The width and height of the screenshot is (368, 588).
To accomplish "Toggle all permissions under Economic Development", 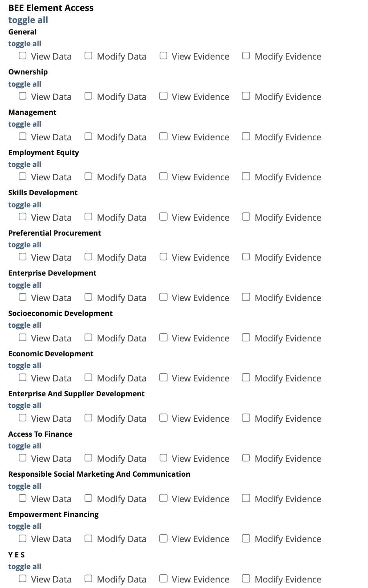I will click(25, 366).
